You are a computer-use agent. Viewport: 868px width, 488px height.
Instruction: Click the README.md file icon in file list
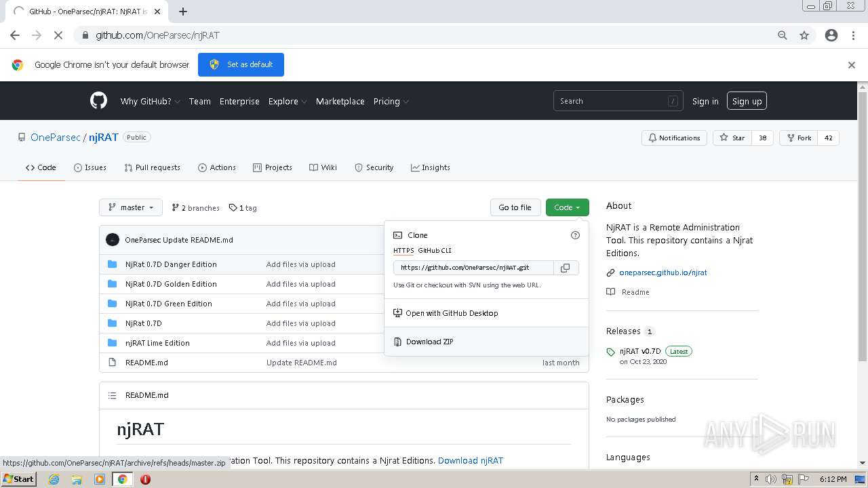[113, 363]
